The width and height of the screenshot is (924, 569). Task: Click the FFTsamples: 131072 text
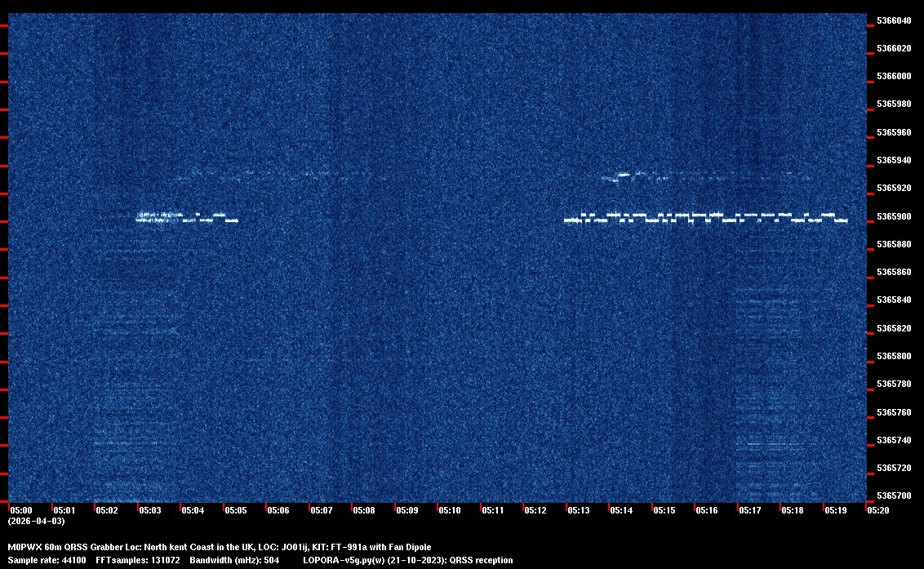(x=138, y=560)
